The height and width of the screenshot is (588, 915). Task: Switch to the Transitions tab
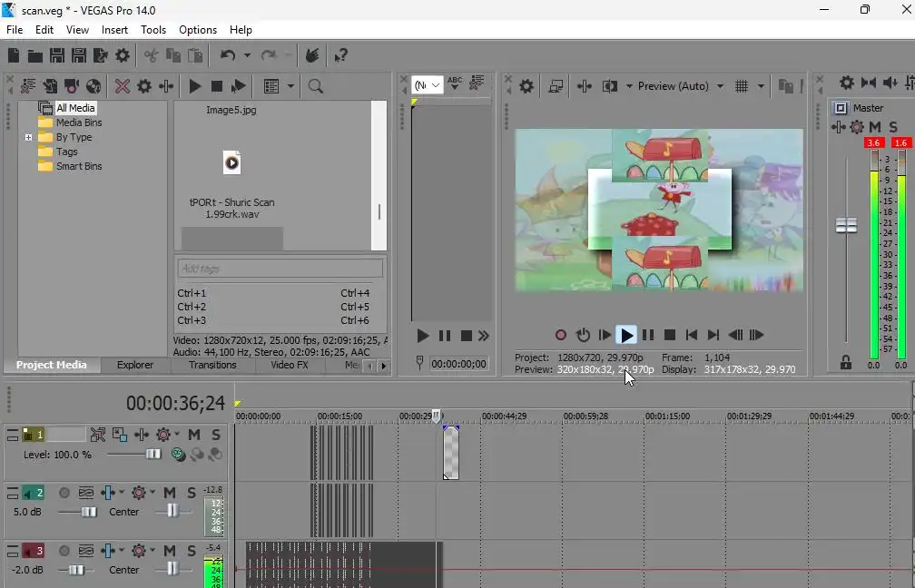pos(212,365)
